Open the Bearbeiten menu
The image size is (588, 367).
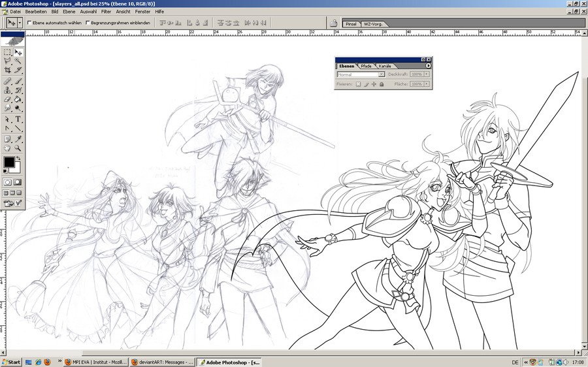(x=36, y=12)
